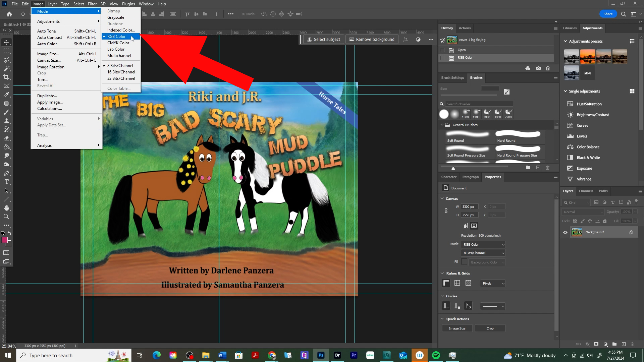Switch to the Actions tab
Image resolution: width=644 pixels, height=362 pixels.
[465, 28]
